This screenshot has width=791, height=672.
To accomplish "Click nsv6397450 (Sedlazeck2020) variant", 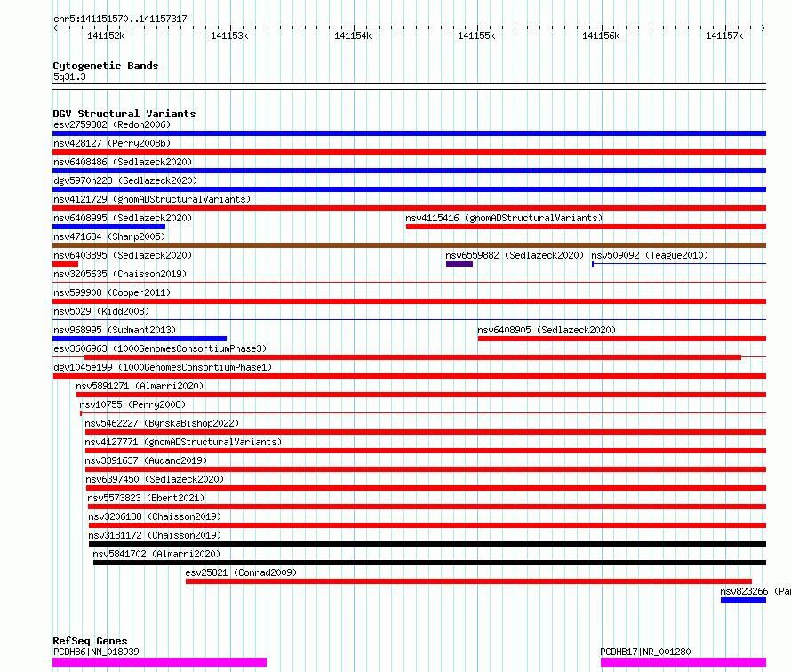I will pyautogui.click(x=155, y=479).
